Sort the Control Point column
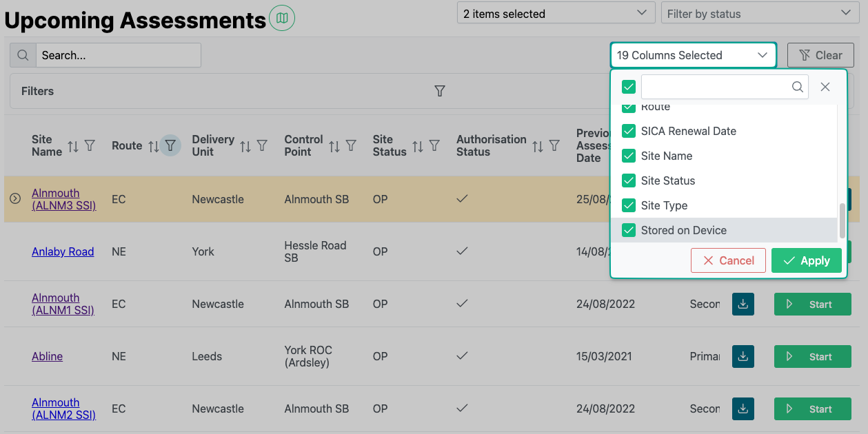Image resolution: width=868 pixels, height=434 pixels. pyautogui.click(x=334, y=146)
